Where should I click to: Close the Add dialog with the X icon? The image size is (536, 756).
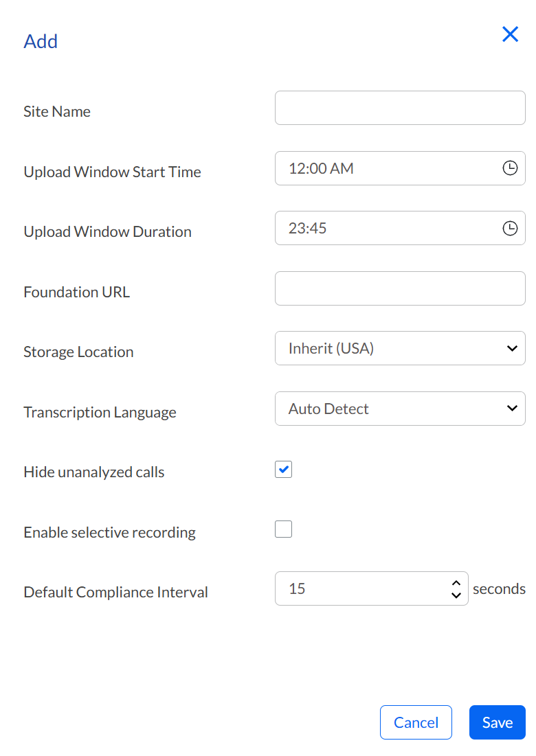510,34
